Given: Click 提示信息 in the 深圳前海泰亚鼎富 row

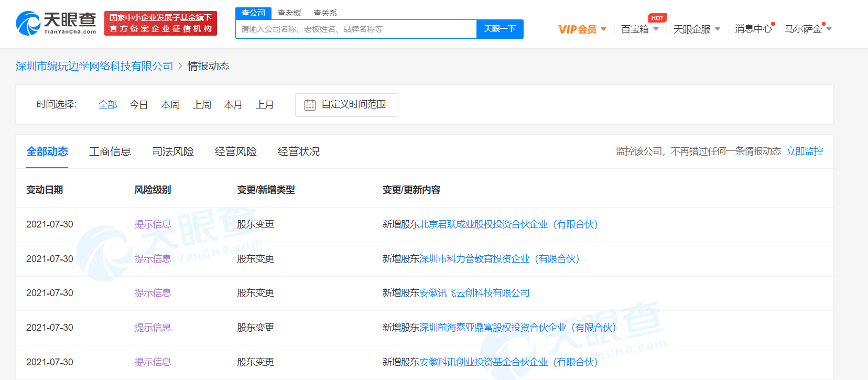Looking at the screenshot, I should (153, 328).
